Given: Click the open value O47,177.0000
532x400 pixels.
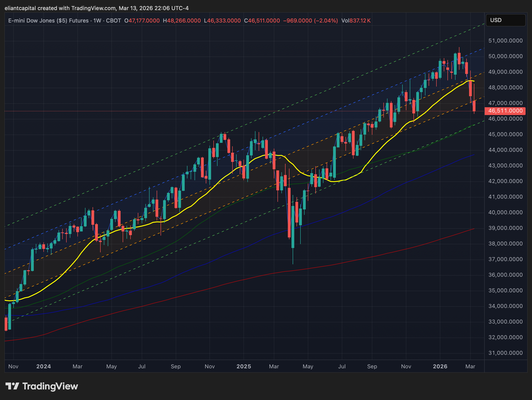Looking at the screenshot, I should (x=142, y=21).
